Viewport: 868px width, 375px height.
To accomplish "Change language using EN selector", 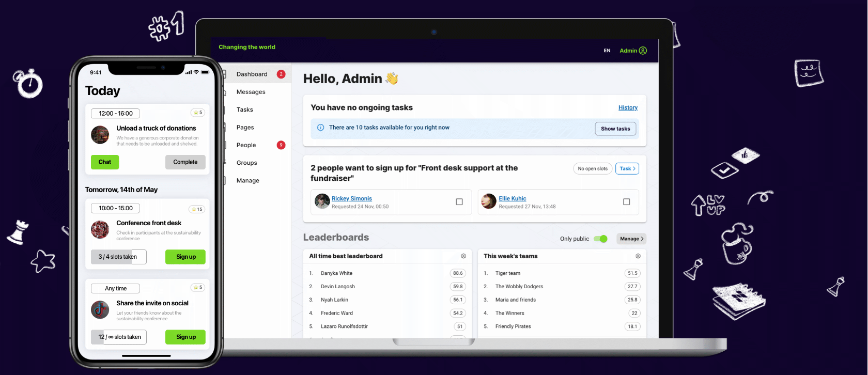I will [607, 51].
